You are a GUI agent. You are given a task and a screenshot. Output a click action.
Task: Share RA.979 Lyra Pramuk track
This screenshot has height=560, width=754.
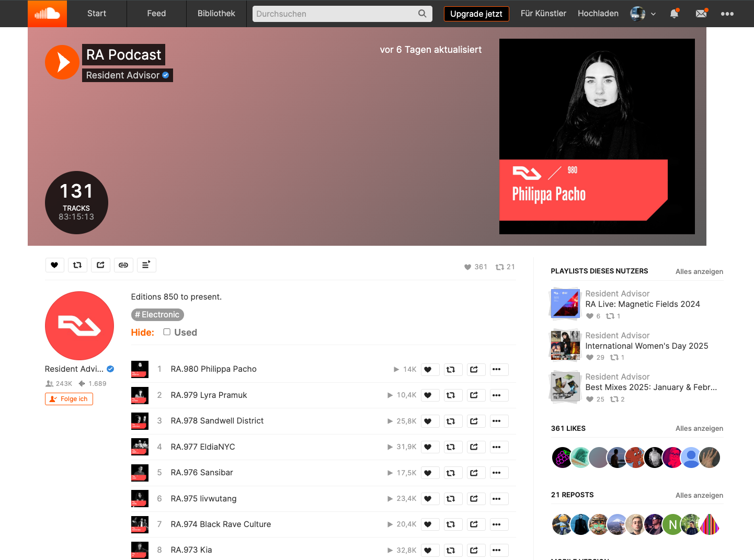pyautogui.click(x=474, y=395)
